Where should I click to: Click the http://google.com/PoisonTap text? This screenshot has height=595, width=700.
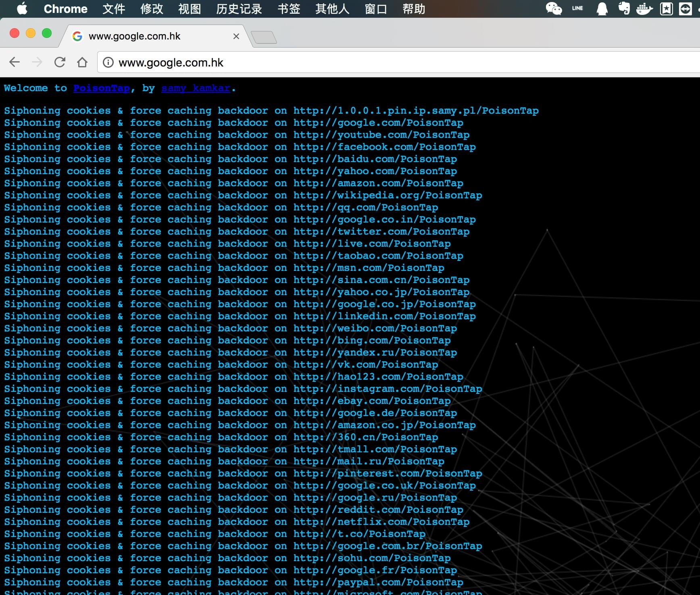pos(378,123)
